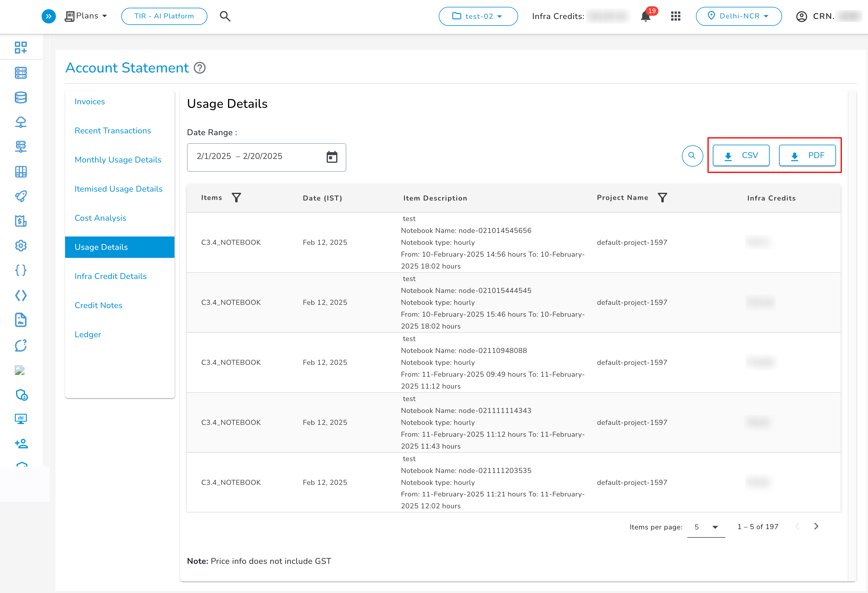Click the date range input field

(266, 157)
